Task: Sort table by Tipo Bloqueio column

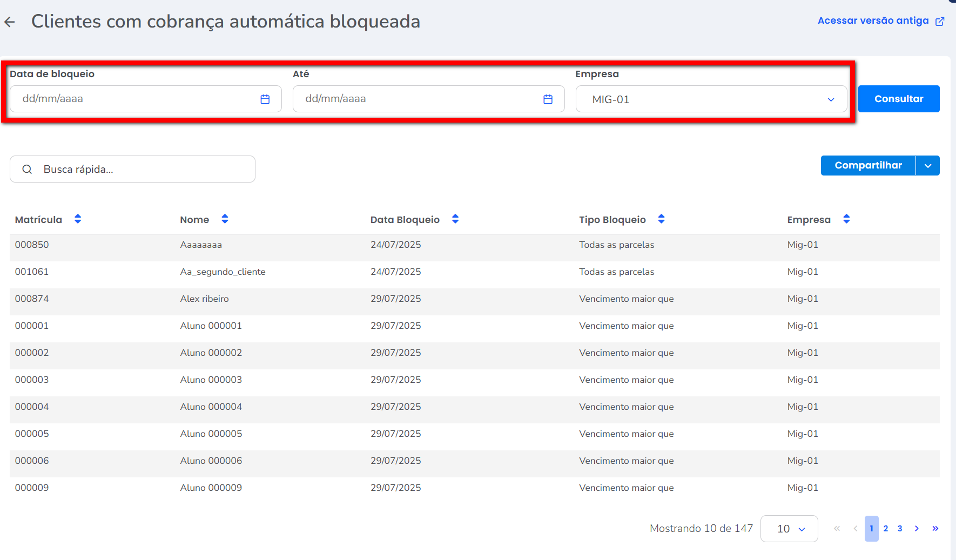Action: [661, 219]
